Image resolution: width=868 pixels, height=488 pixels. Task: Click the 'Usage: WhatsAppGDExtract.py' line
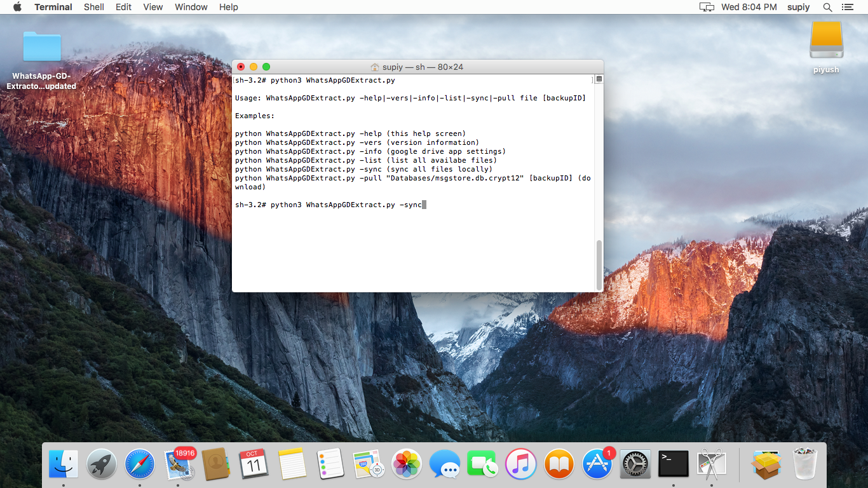pyautogui.click(x=410, y=98)
